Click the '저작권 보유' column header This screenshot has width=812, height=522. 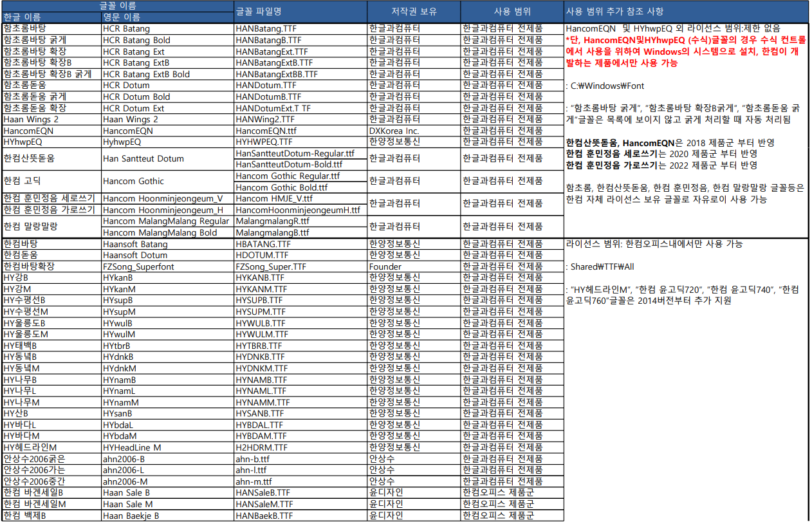point(414,12)
